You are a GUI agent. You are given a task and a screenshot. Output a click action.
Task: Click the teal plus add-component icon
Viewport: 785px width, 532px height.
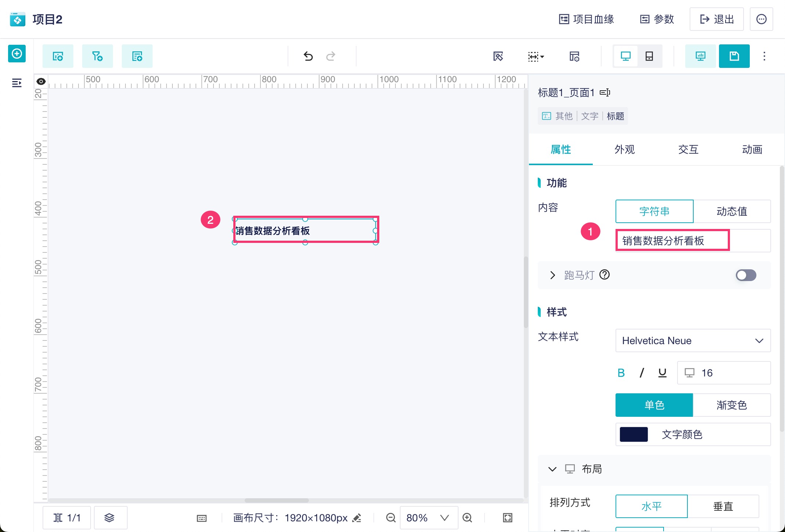pos(17,54)
